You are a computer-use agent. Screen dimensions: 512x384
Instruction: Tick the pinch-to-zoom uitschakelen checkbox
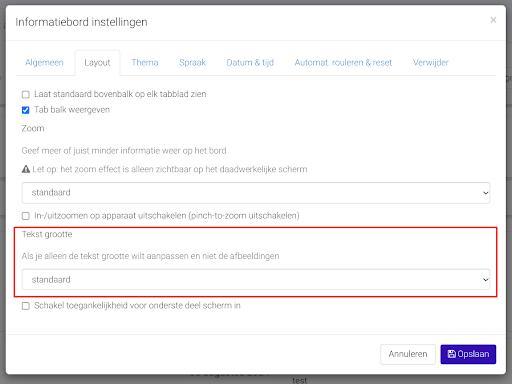click(x=26, y=216)
